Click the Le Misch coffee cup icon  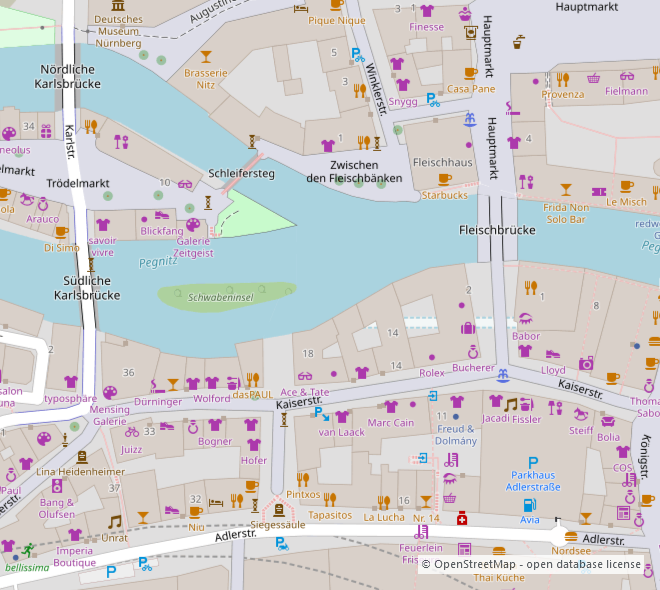pyautogui.click(x=627, y=186)
